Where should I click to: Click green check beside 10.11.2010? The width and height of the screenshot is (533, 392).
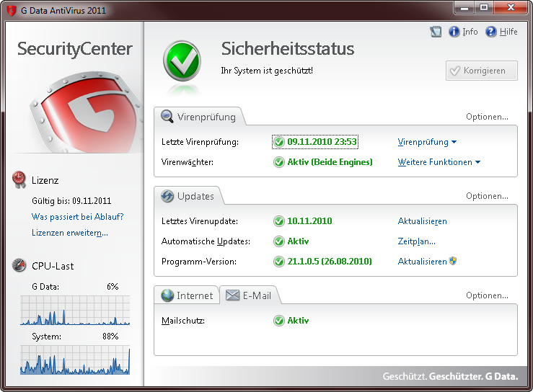coord(279,221)
